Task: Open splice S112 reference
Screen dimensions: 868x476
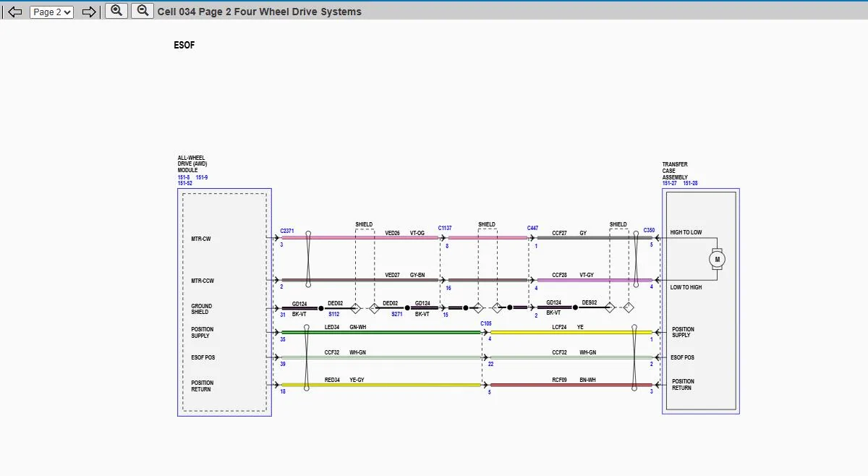Action: click(x=333, y=314)
